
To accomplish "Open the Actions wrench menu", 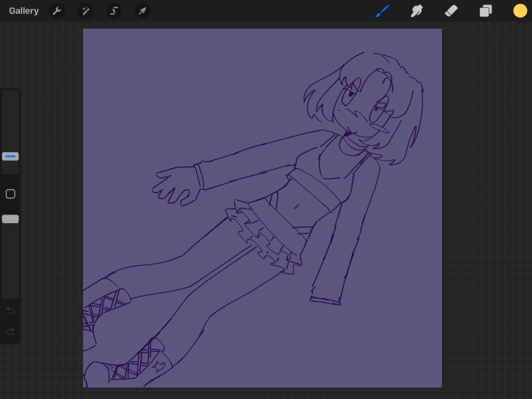I will pos(57,11).
